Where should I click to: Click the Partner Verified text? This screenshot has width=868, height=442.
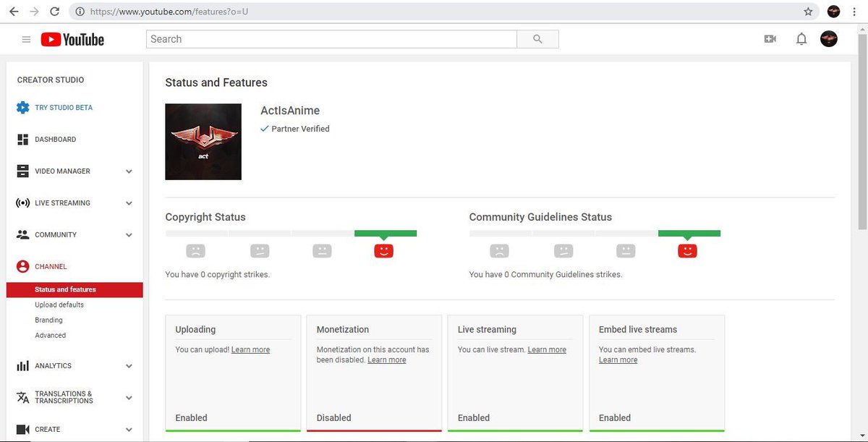click(300, 129)
